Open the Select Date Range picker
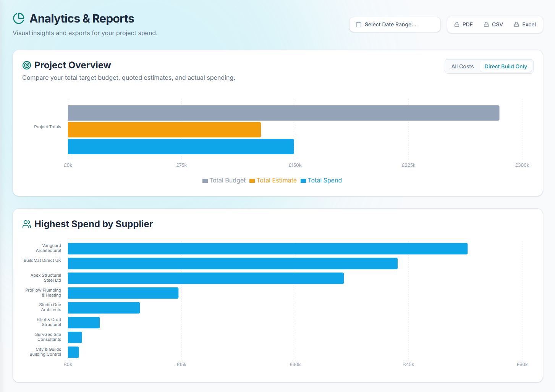 coord(395,24)
